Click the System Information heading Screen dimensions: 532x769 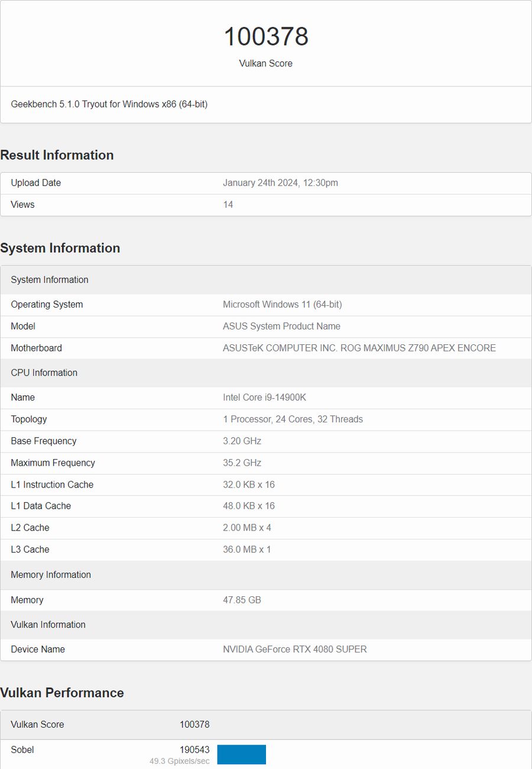tap(60, 248)
